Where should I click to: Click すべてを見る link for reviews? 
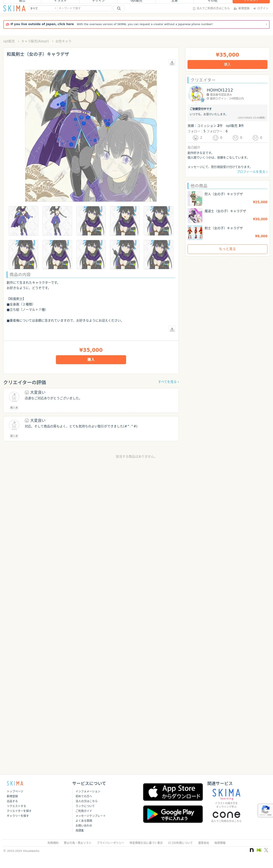pos(168,382)
